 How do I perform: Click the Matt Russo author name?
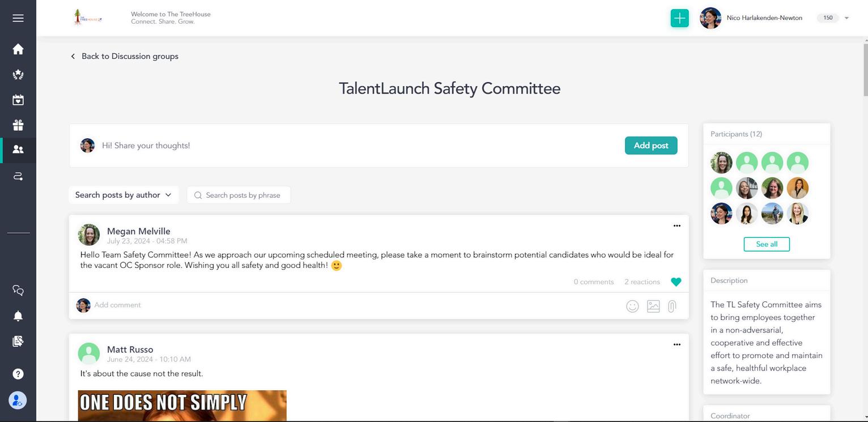130,349
